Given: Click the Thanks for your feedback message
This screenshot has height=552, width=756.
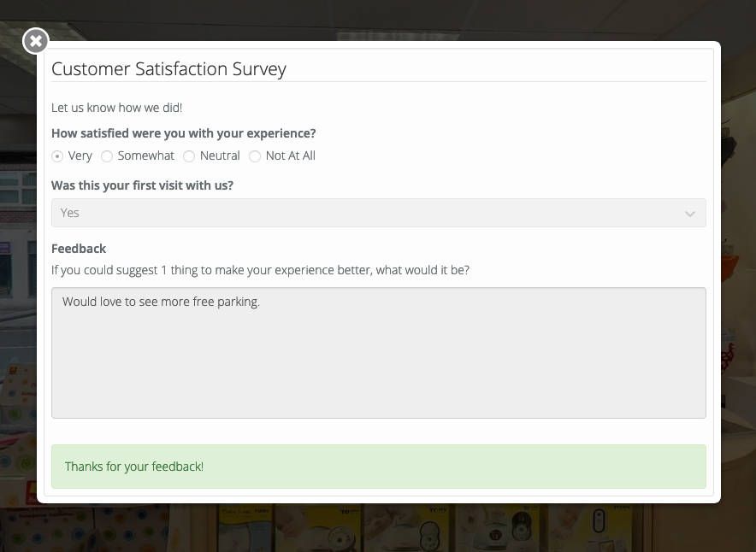Looking at the screenshot, I should point(134,467).
